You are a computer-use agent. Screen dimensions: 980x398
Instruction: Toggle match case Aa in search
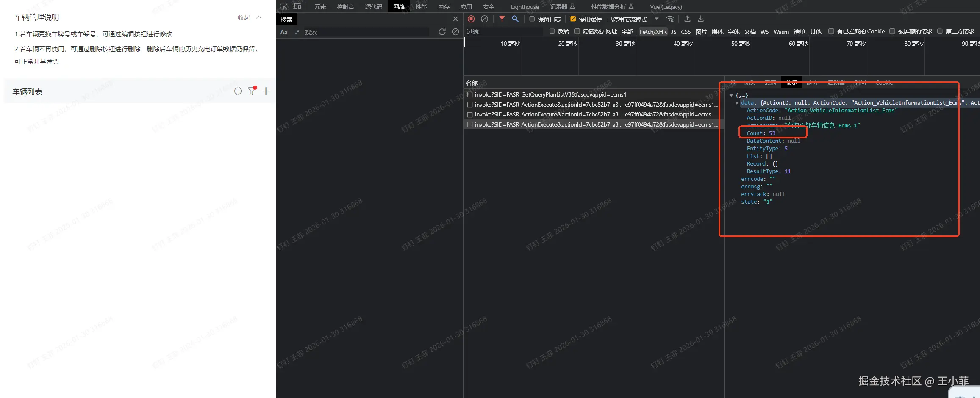[x=284, y=32]
